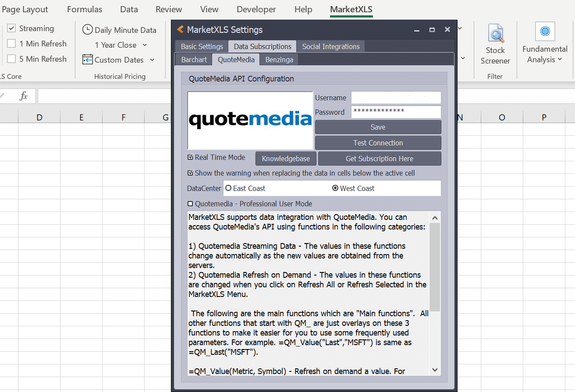This screenshot has width=575, height=392.
Task: Switch to the Basic Settings tab
Action: (202, 46)
